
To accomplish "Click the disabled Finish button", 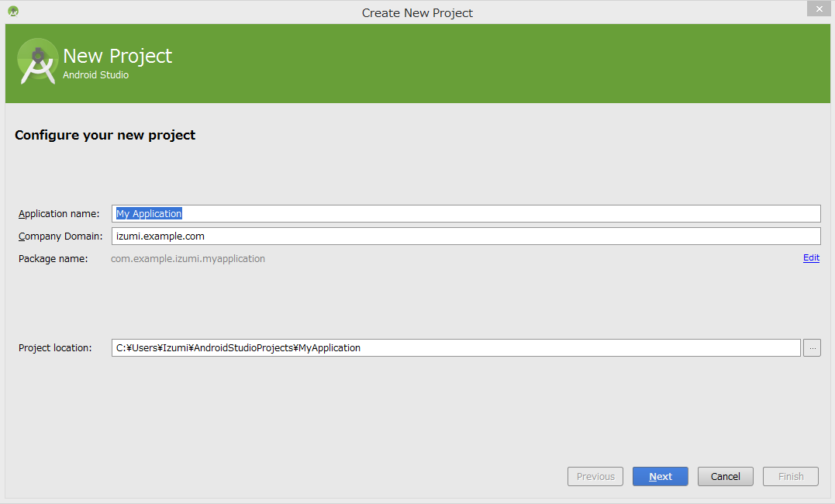I will (791, 476).
